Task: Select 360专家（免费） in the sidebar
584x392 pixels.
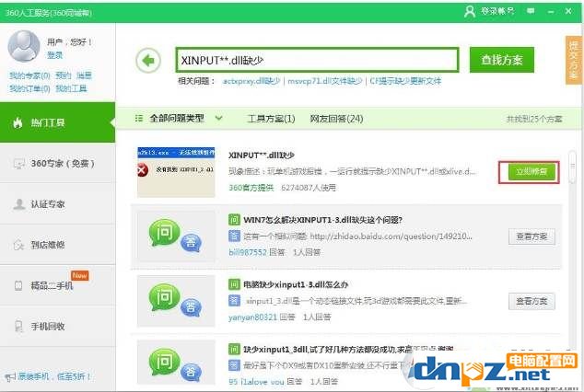Action: (x=57, y=163)
